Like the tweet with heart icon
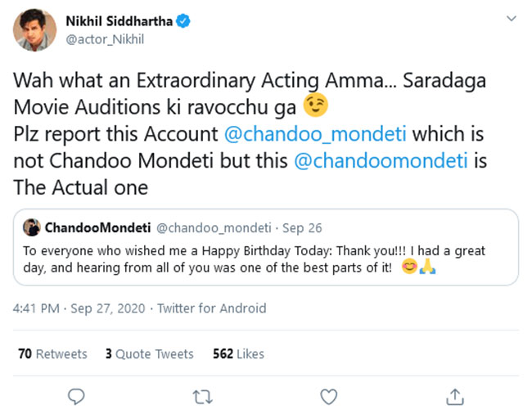The height and width of the screenshot is (418, 532). (329, 397)
